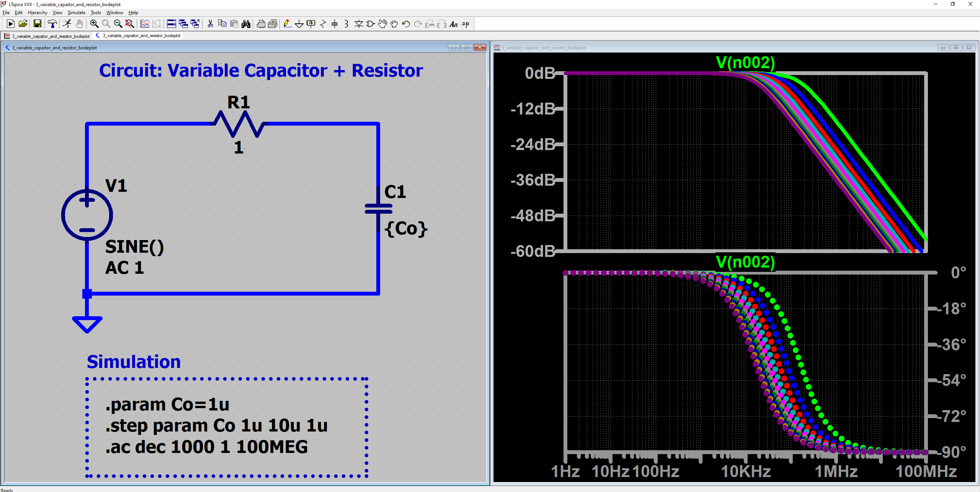Click the Tile Windows Horizontally icon
This screenshot has height=492, width=980.
coord(171,24)
